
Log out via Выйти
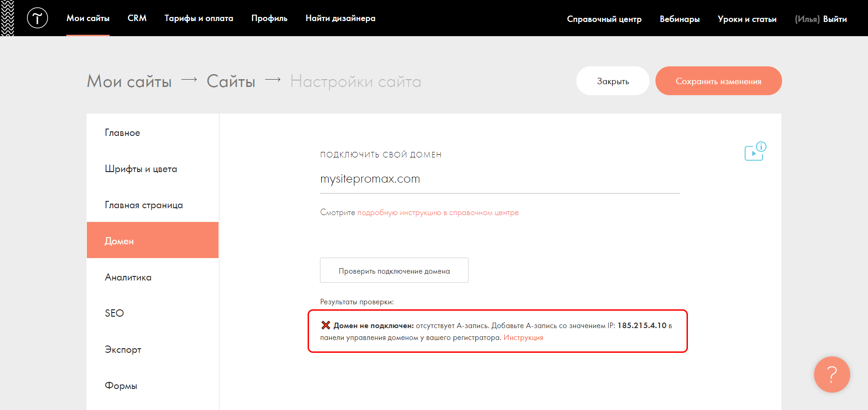pyautogui.click(x=835, y=19)
